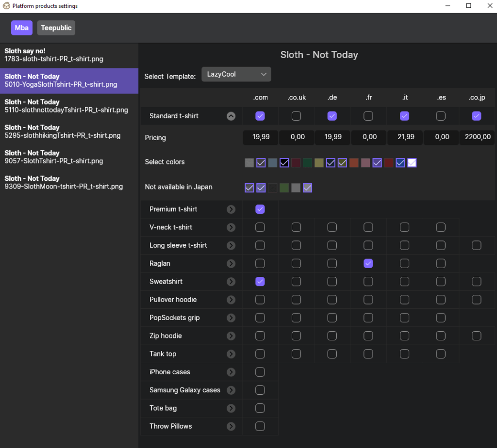Uncheck the Premium t-shirt .com checkbox
This screenshot has width=497, height=448.
[260, 209]
